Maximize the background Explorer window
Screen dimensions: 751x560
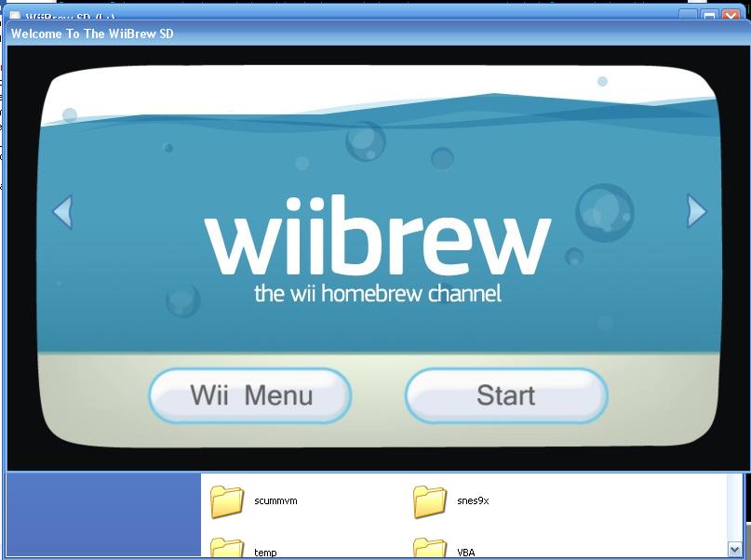(x=710, y=15)
